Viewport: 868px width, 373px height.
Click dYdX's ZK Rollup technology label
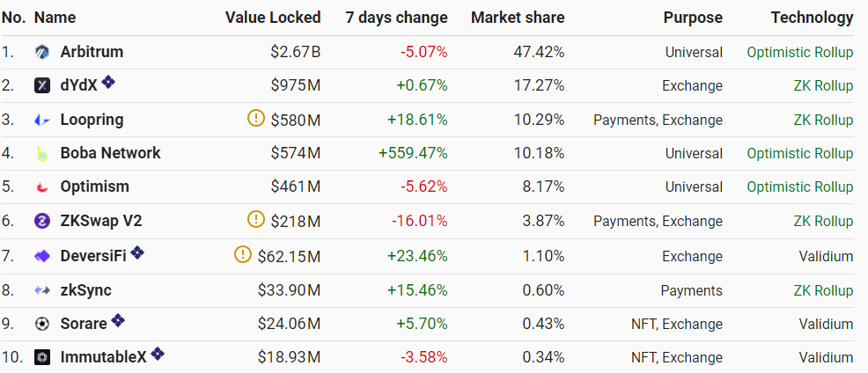click(x=823, y=86)
